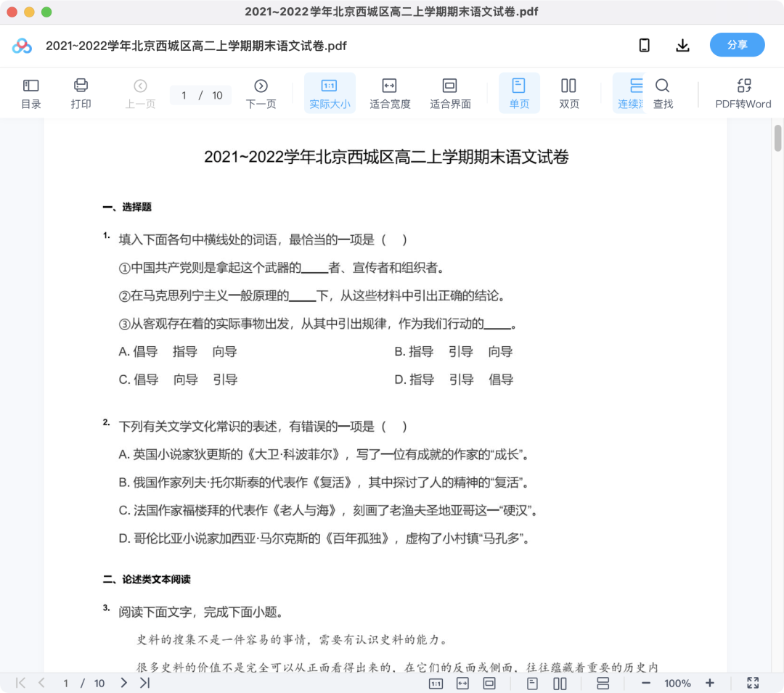This screenshot has width=784, height=693.
Task: Click the Baidu Netdisk cloud logo
Action: pos(22,46)
